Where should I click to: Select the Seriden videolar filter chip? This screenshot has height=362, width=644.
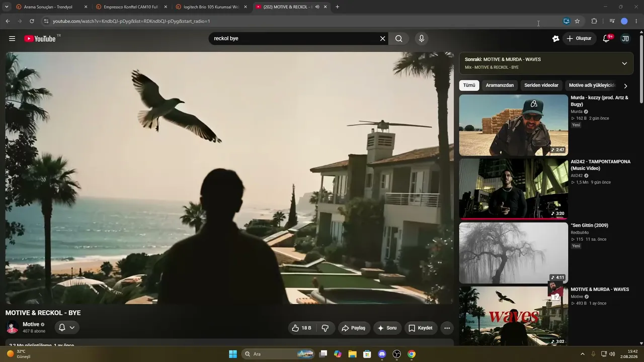pyautogui.click(x=541, y=85)
